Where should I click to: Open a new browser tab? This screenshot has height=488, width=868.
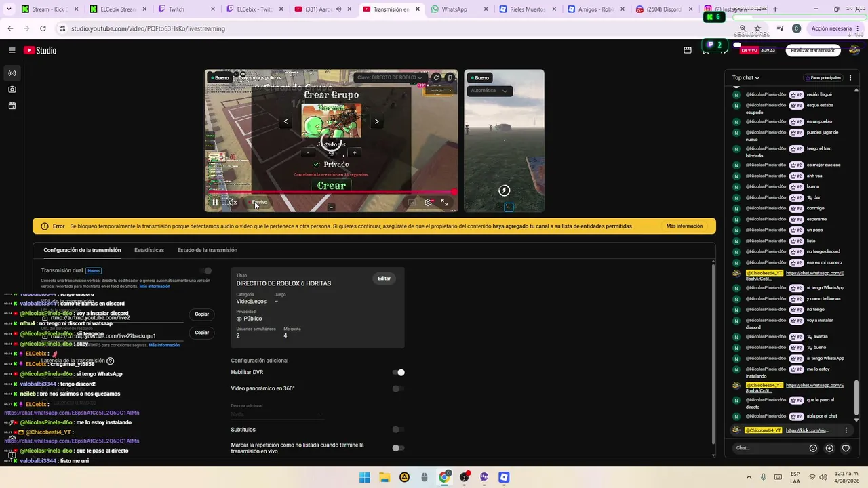775,9
